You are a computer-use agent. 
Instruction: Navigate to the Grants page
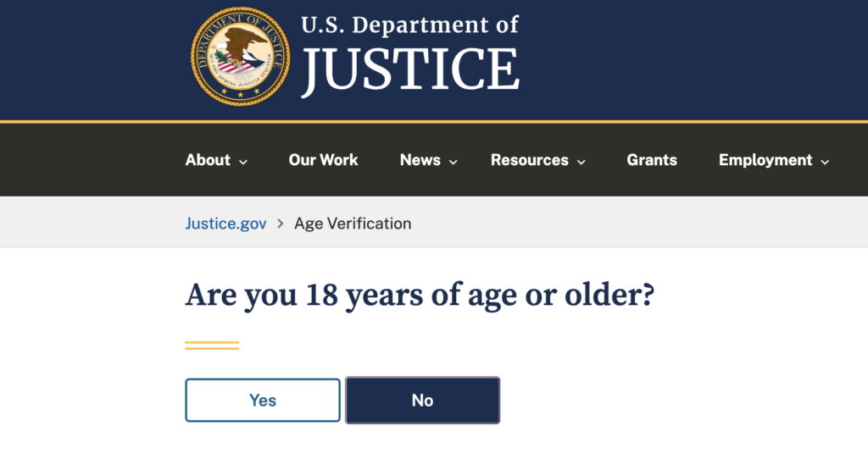click(x=652, y=160)
